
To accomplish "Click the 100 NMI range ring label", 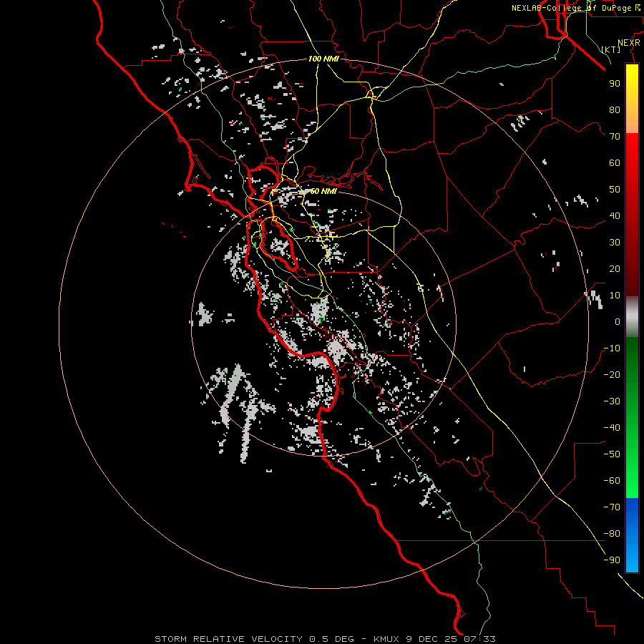I will click(323, 59).
